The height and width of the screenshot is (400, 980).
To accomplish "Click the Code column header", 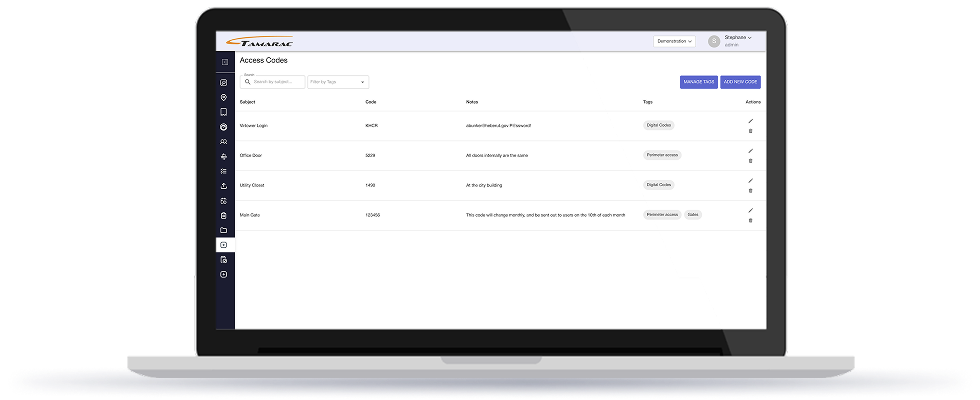I will (x=371, y=102).
